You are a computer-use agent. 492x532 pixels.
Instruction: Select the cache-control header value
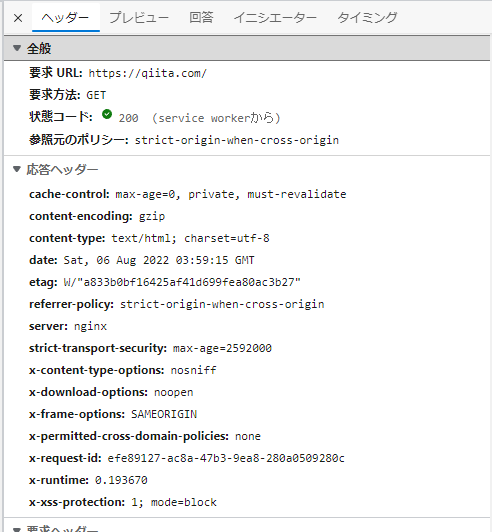tap(231, 194)
